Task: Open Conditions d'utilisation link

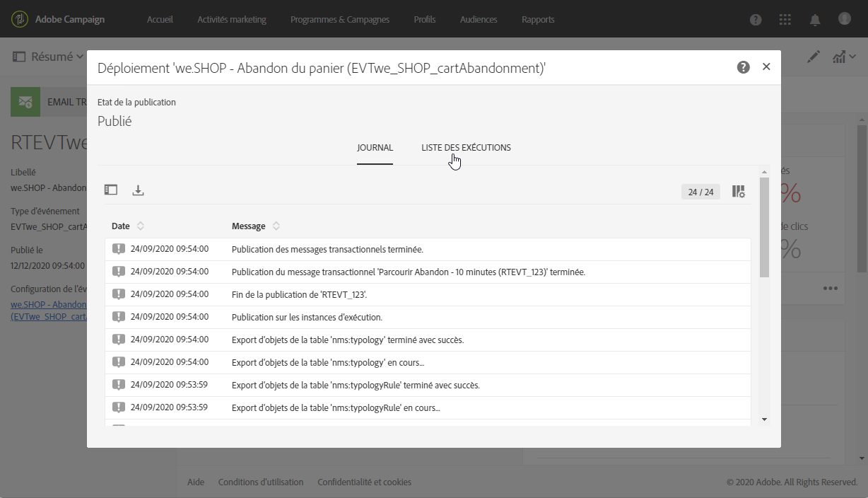Action: pos(261,482)
